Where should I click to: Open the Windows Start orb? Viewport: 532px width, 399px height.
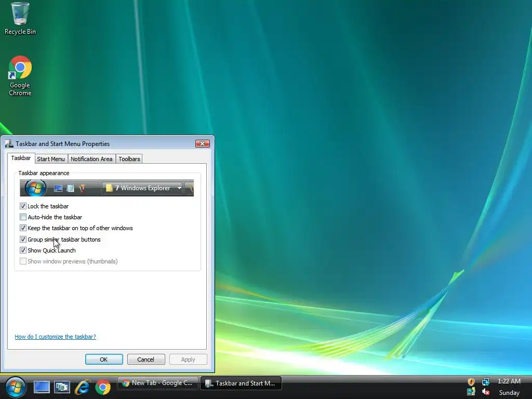click(16, 387)
